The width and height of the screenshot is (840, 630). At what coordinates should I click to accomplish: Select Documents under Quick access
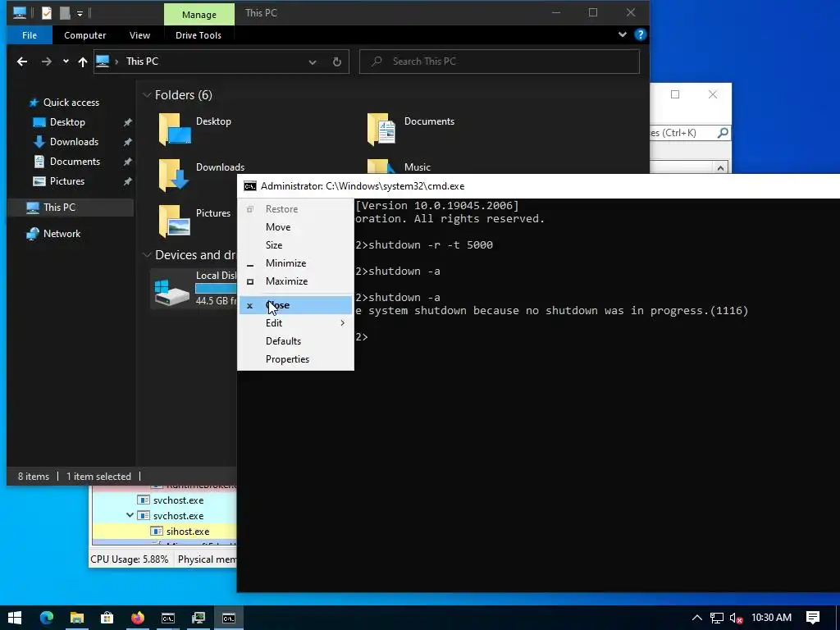pyautogui.click(x=75, y=162)
